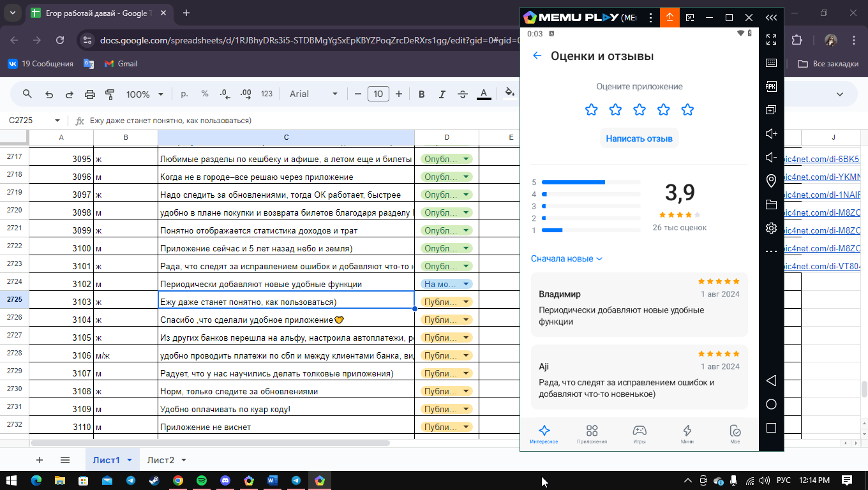Expand the "Сначала новые" sort dropdown

pos(567,258)
